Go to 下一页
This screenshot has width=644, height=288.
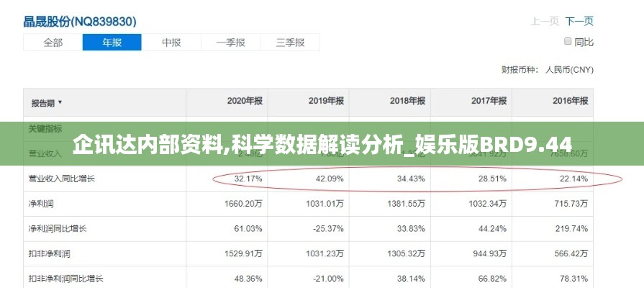(579, 21)
